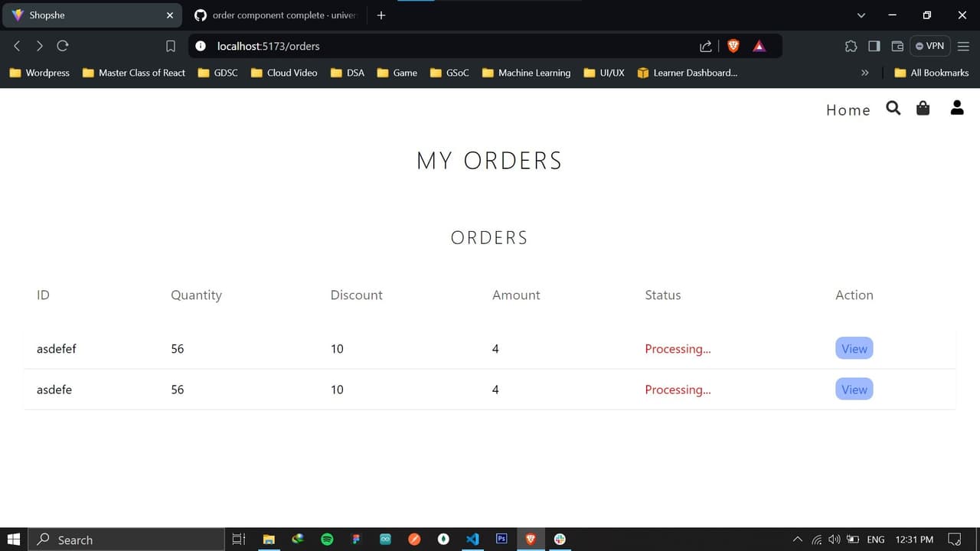980x551 pixels.
Task: Click the share page icon
Action: tap(706, 46)
